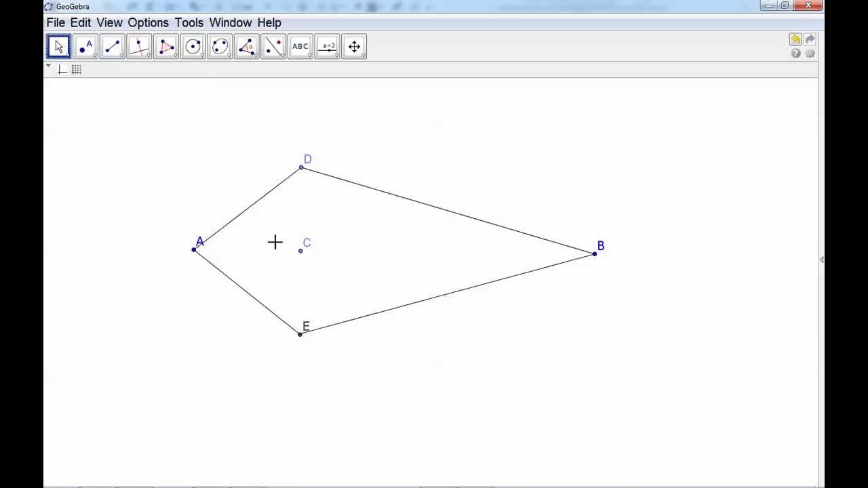This screenshot has height=488, width=868.
Task: Select the faded point C
Action: [x=300, y=251]
